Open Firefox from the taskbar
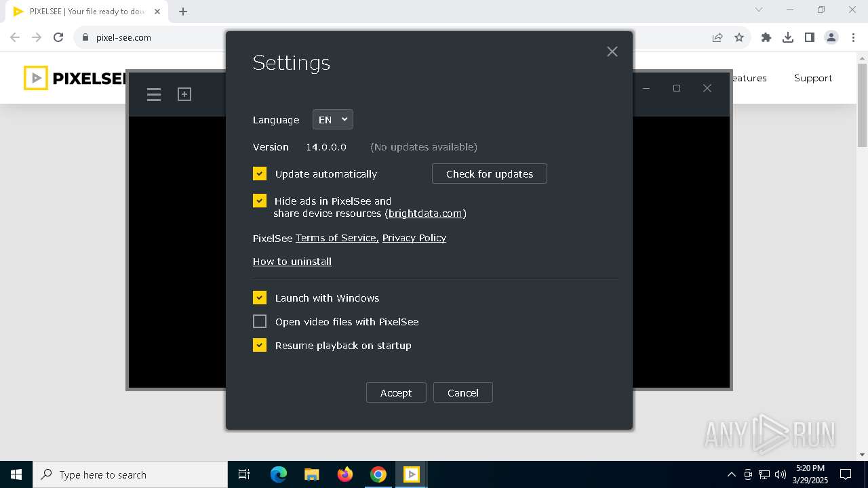The width and height of the screenshot is (868, 488). tap(345, 474)
